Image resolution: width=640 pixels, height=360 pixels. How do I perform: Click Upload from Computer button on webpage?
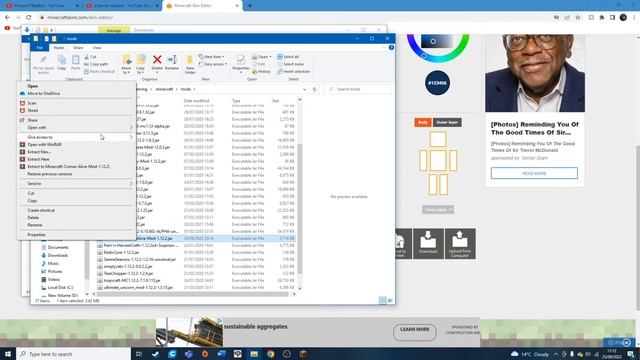pos(460,244)
